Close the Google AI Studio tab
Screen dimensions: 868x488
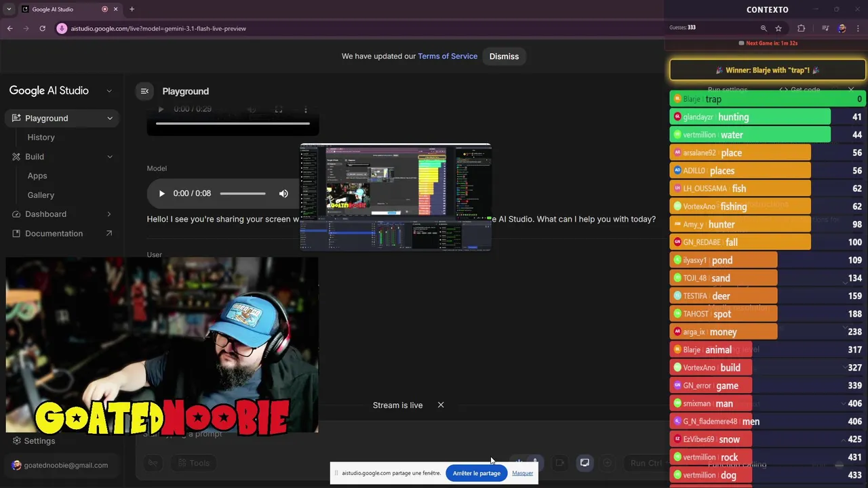pyautogui.click(x=115, y=9)
